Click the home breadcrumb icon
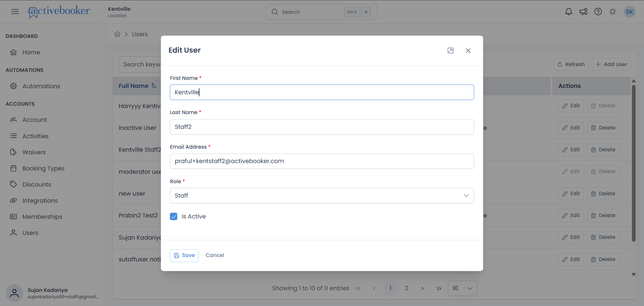This screenshot has width=644, height=306. point(117,34)
